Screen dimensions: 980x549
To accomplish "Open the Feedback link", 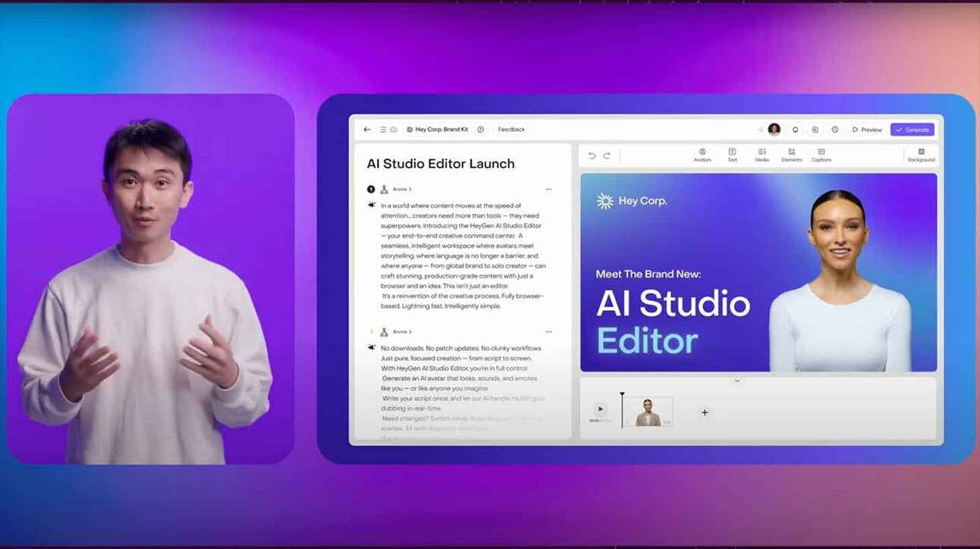I will point(511,130).
